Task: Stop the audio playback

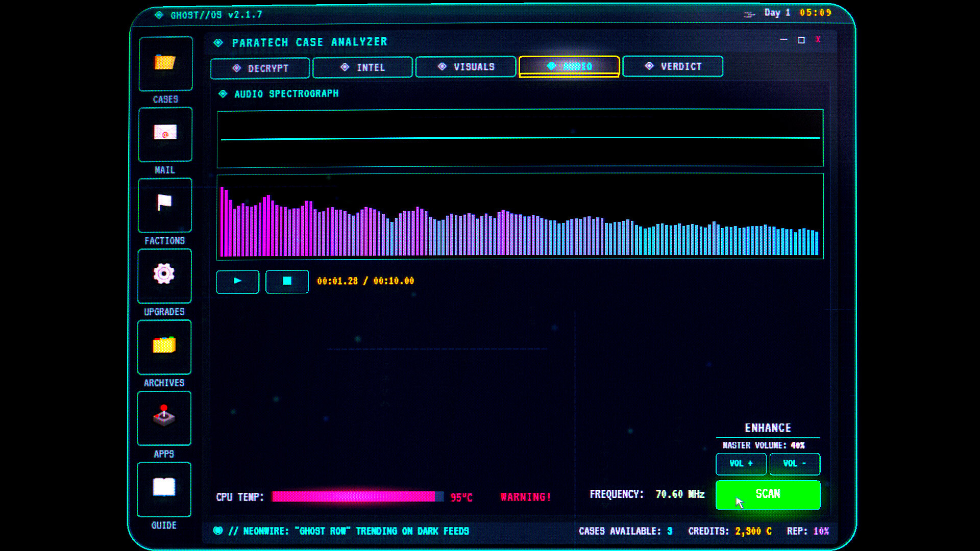Action: pos(287,281)
